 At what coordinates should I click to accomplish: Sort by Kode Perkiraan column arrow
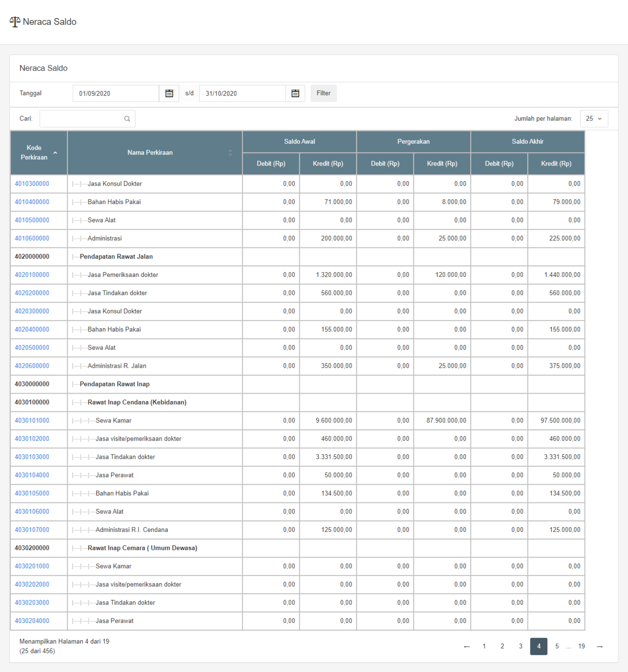click(55, 153)
